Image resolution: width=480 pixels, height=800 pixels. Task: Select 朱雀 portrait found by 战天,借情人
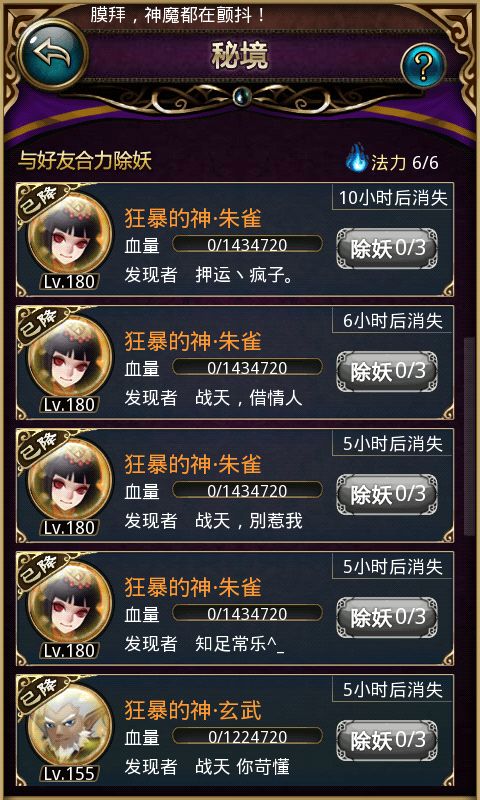(70, 358)
